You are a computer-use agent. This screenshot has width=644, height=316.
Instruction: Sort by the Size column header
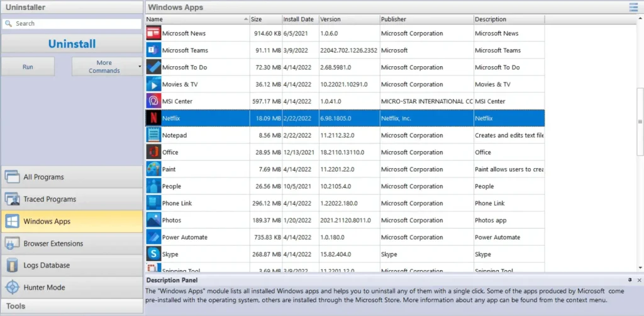[x=266, y=20]
